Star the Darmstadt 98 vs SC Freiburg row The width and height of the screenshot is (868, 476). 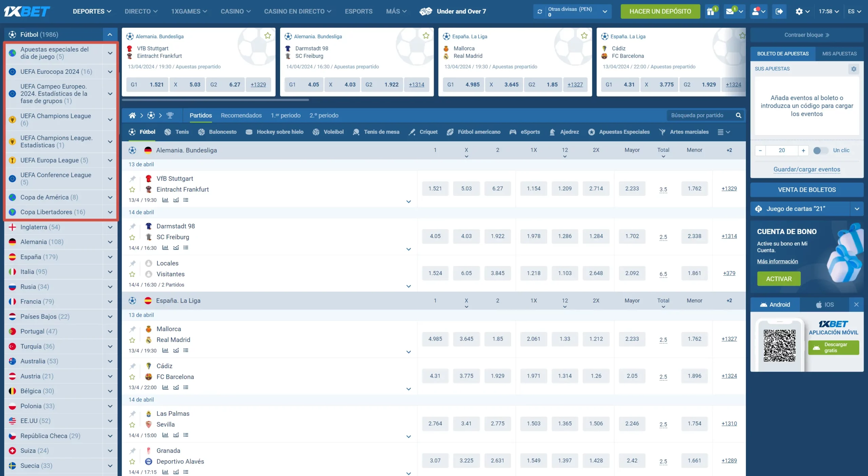tap(133, 237)
